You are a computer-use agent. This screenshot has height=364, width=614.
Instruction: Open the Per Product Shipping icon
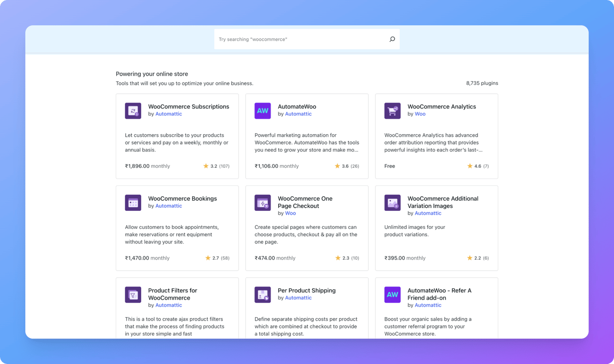[263, 295]
